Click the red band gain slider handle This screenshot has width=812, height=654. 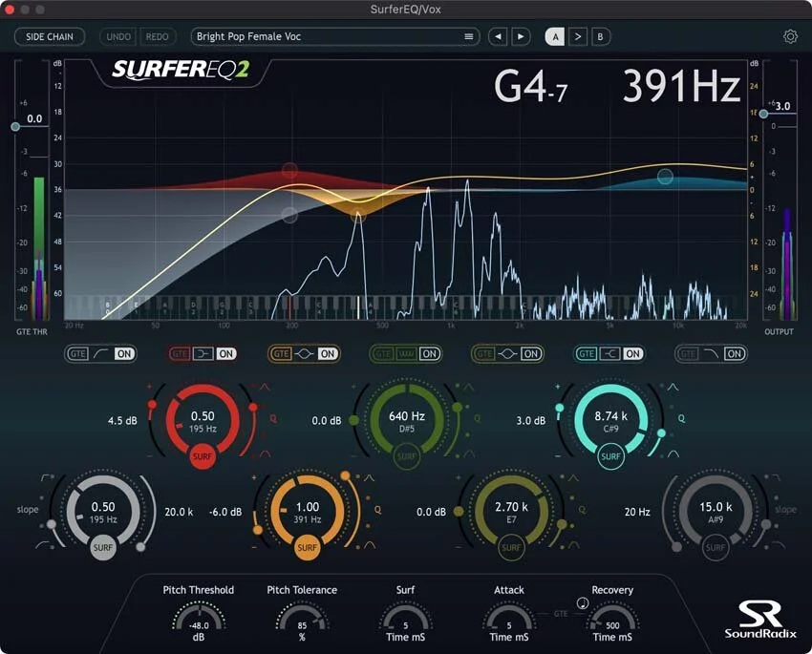[152, 404]
